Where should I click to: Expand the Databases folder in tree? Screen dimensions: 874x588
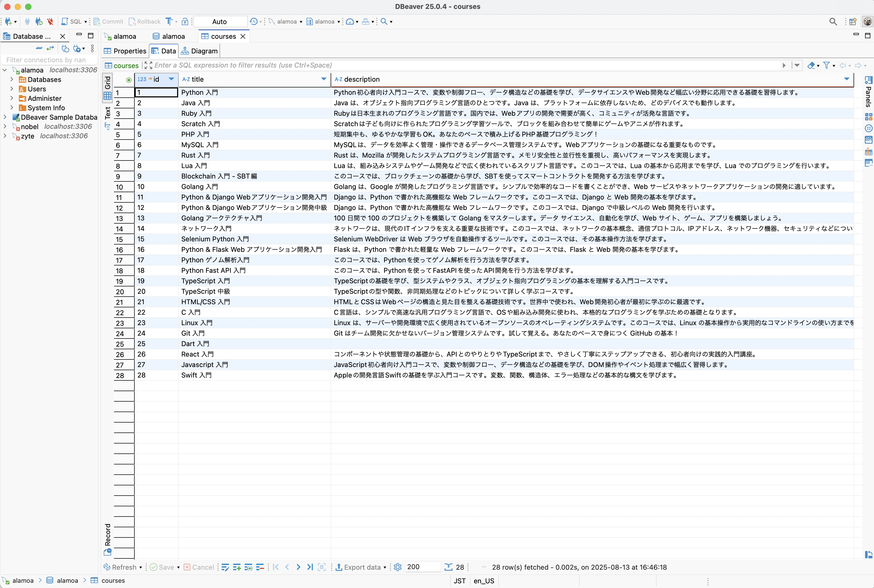(12, 79)
